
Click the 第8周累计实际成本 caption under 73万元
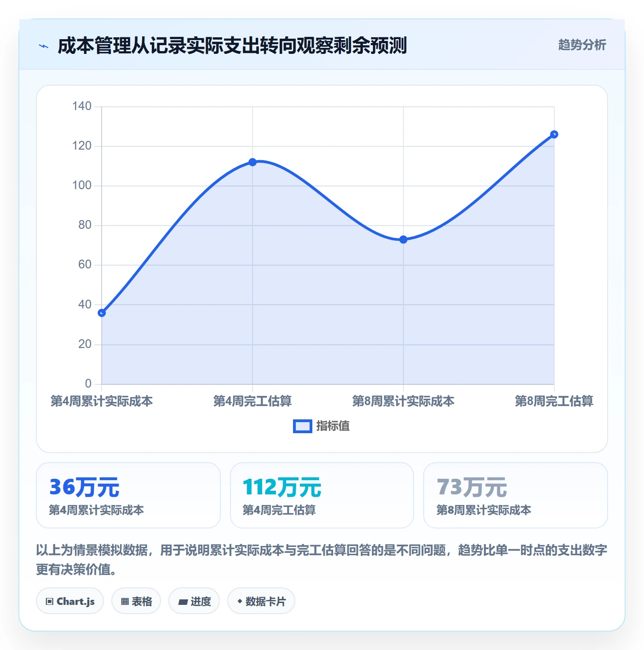click(484, 510)
